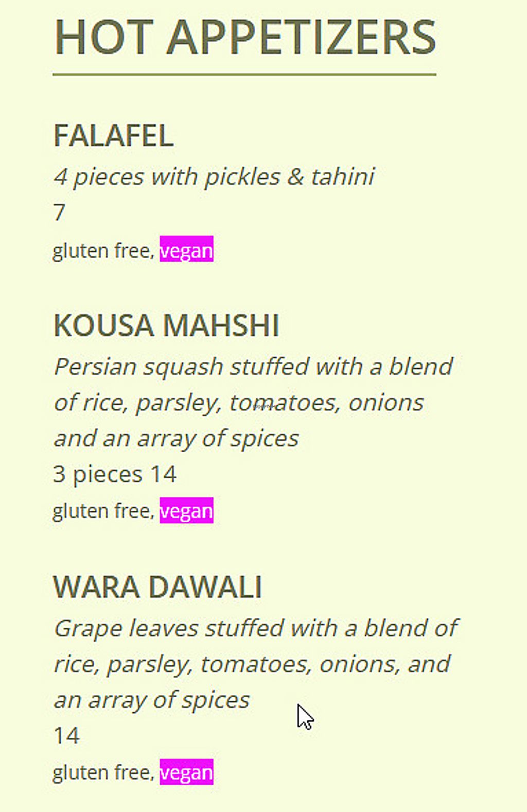Viewport: 527px width, 812px height.
Task: Click the word "tahini" in falafel description
Action: point(343,177)
